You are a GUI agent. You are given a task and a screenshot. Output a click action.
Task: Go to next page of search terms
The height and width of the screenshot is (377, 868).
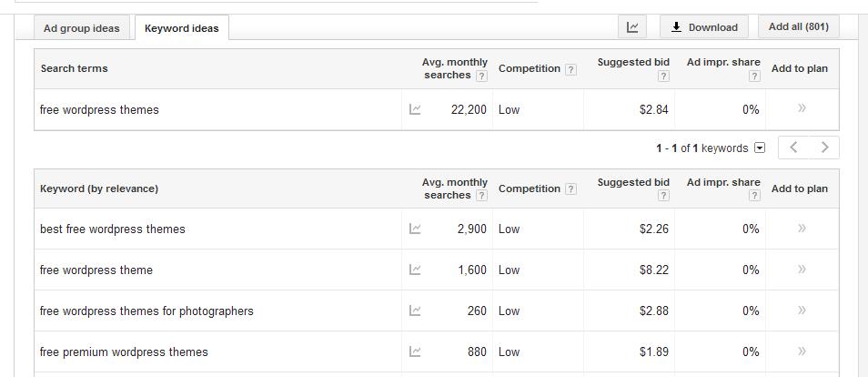pos(824,148)
